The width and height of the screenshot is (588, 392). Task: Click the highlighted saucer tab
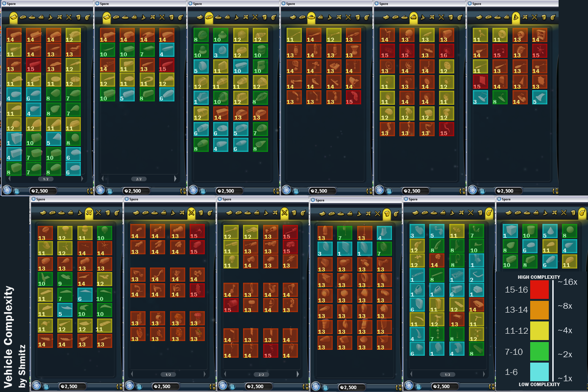coord(311,18)
